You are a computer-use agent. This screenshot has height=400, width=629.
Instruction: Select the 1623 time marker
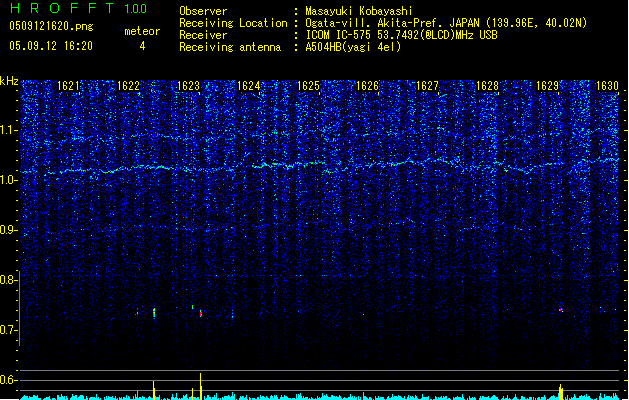tap(189, 86)
